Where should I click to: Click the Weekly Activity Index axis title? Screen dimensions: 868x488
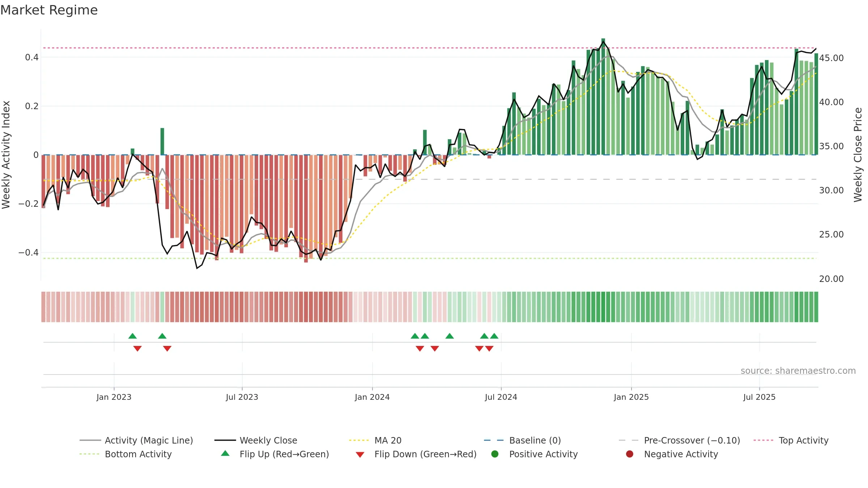[6, 155]
